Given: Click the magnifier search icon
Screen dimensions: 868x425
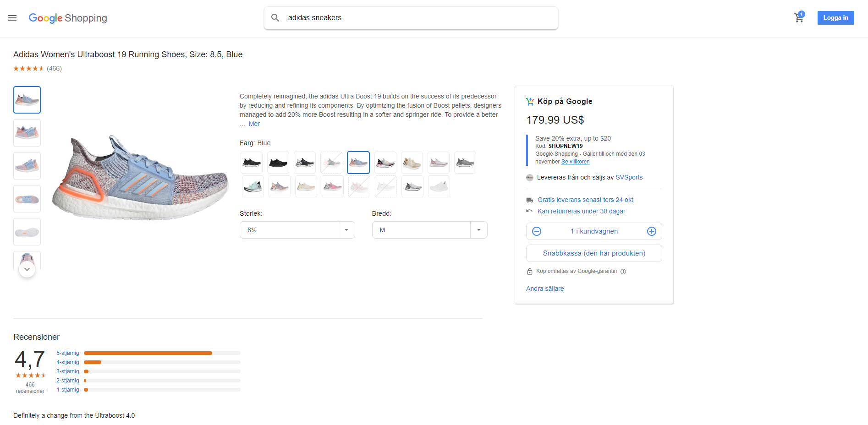Looking at the screenshot, I should (275, 18).
